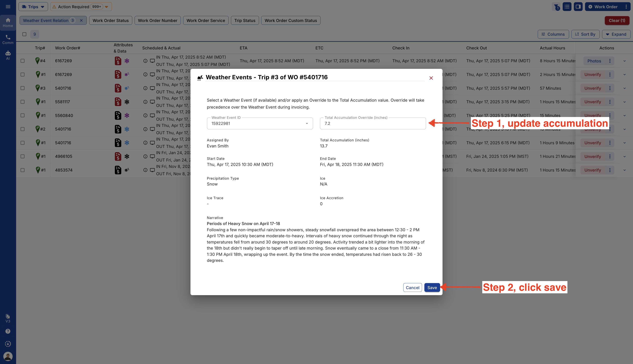Toggle the side panel layout icon
Image resolution: width=633 pixels, height=364 pixels.
[x=578, y=7]
